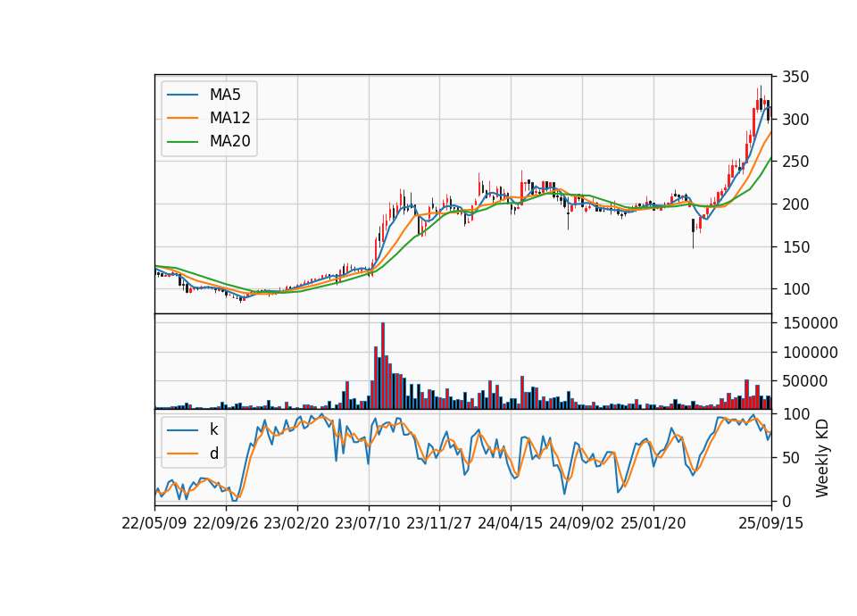Click the Weekly KD axis label
857x616 pixels.
821,458
